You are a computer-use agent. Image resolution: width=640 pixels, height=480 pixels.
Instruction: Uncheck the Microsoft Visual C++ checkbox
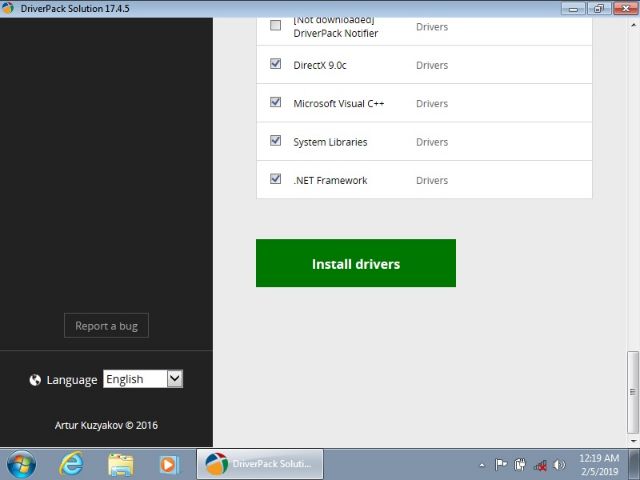tap(276, 102)
